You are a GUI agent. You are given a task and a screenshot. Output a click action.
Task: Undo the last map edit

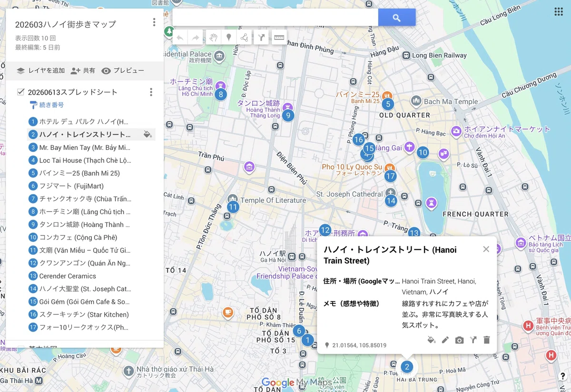(x=180, y=38)
